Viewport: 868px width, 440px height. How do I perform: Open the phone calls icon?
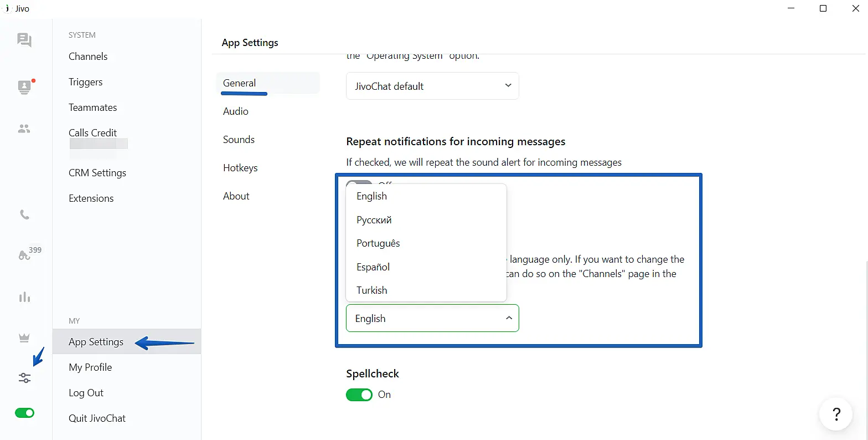tap(24, 214)
